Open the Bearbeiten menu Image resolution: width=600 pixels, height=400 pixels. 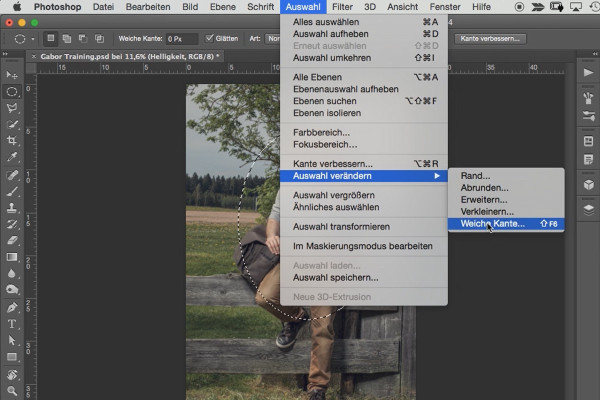tap(148, 7)
